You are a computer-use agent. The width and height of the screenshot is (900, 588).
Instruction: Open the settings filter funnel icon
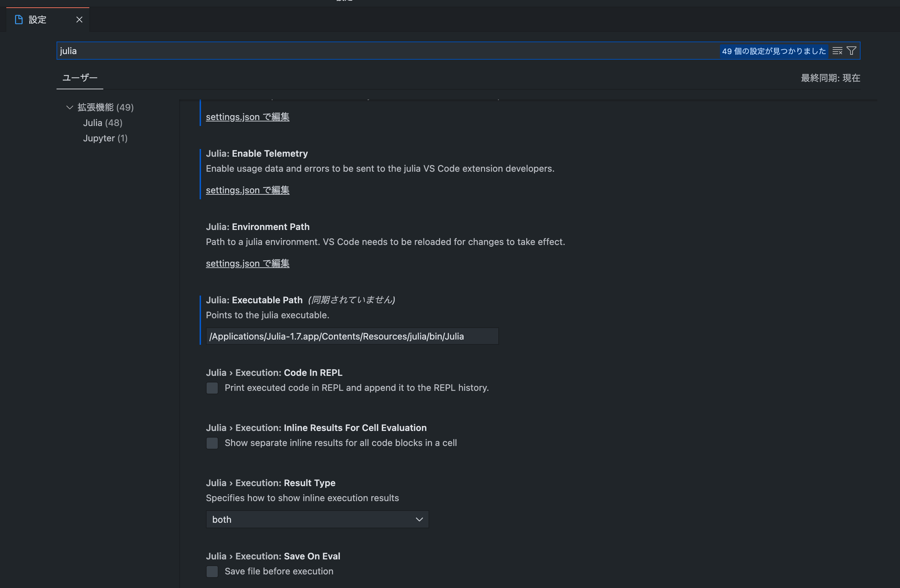pyautogui.click(x=851, y=51)
